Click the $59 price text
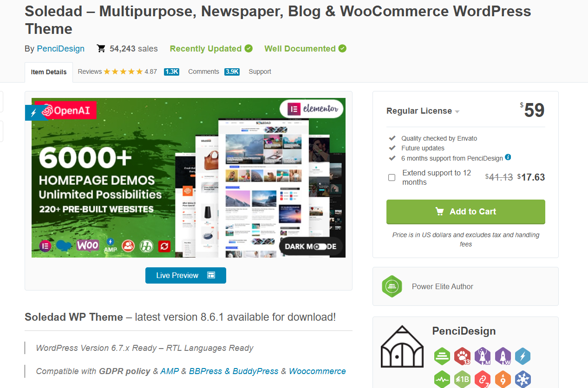Viewport: 588px width, 388px height. (x=532, y=110)
